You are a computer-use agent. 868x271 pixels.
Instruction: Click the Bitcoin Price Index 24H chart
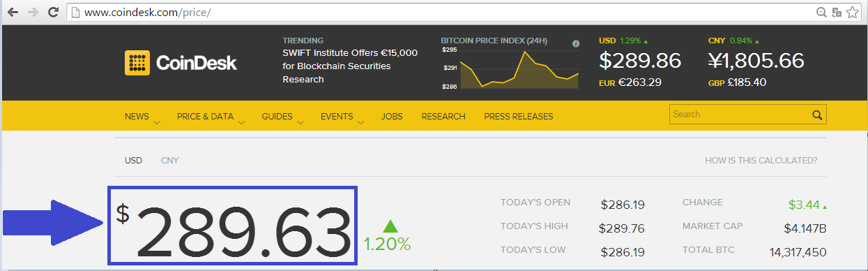coord(510,68)
